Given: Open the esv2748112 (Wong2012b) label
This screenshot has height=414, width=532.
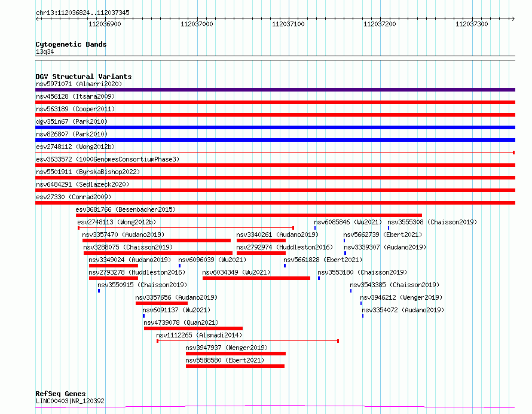Looking at the screenshot, I should (75, 147).
